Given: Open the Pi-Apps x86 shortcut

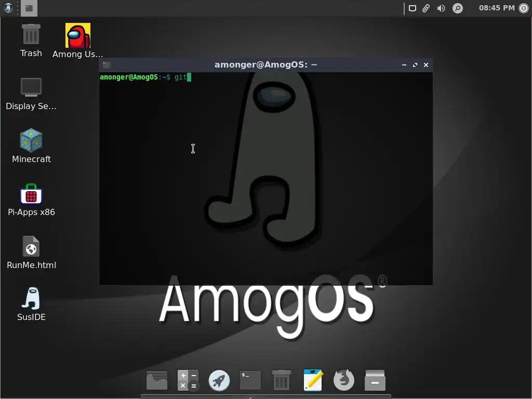Looking at the screenshot, I should pyautogui.click(x=31, y=199).
